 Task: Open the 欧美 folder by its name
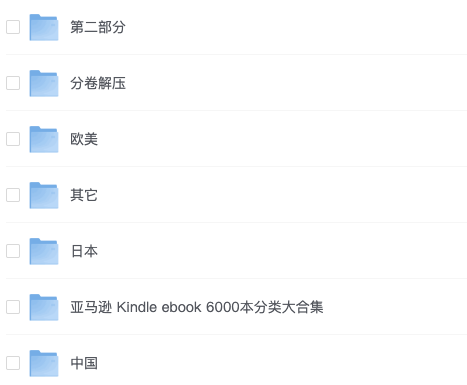[x=84, y=139]
